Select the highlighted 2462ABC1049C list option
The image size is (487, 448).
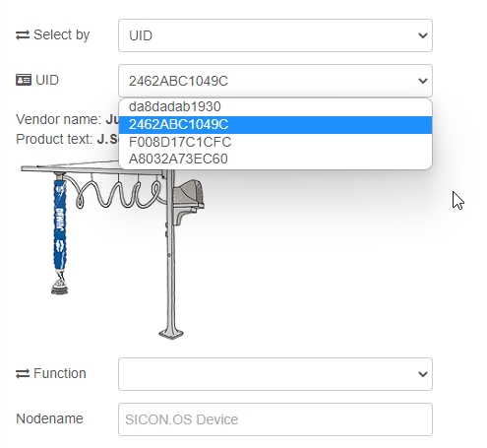275,125
